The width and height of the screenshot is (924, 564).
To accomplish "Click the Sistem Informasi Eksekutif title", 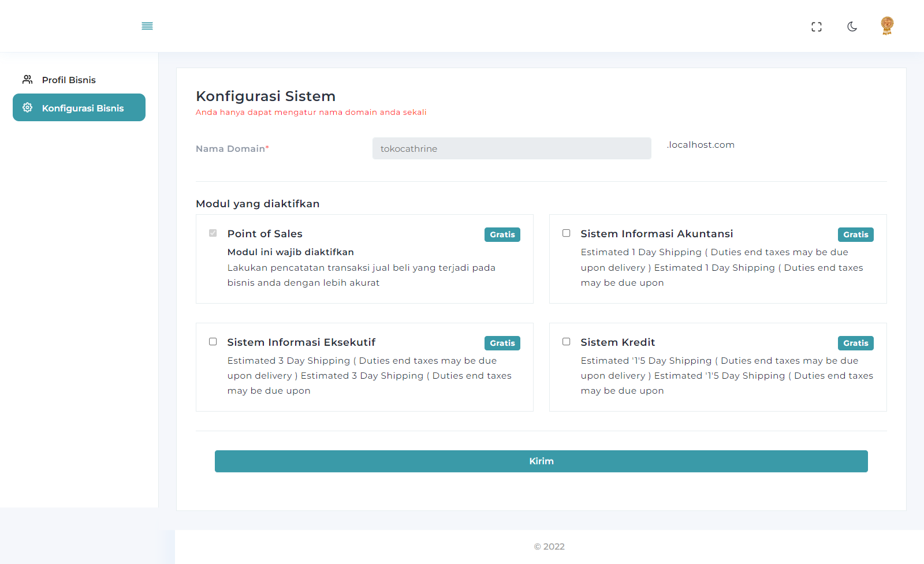I will [x=301, y=342].
